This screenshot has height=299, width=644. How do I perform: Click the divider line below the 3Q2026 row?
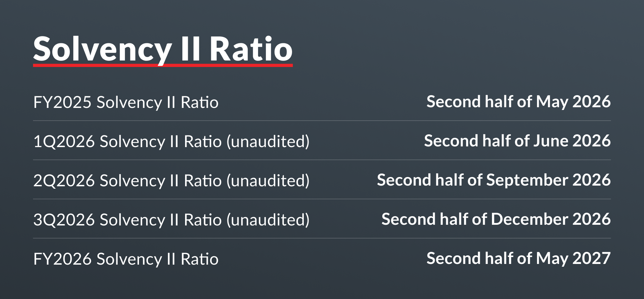coord(322,238)
